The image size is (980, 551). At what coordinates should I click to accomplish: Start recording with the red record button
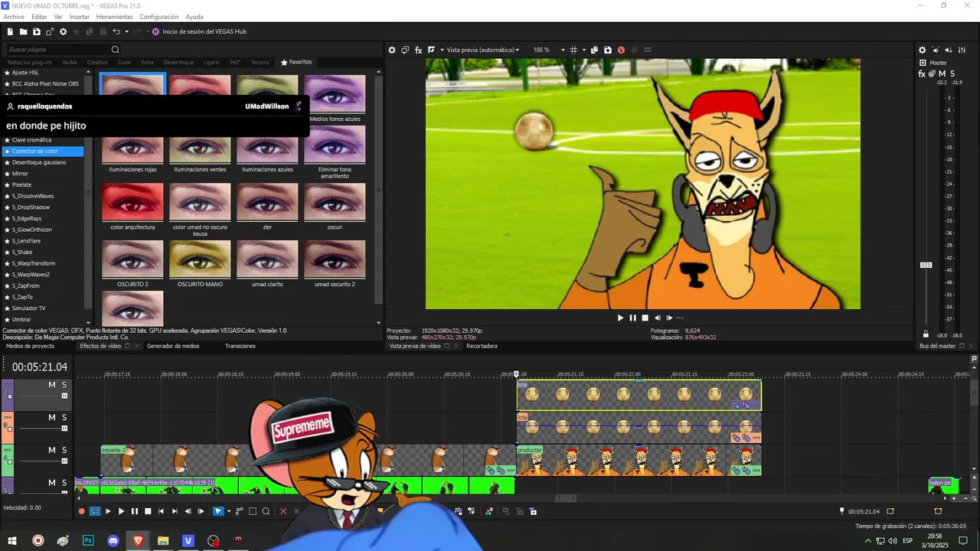click(82, 511)
